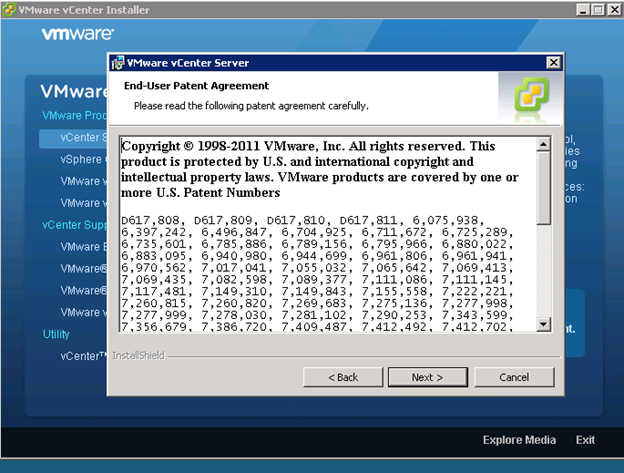Click the Exit link in installer
The width and height of the screenshot is (624, 473).
(585, 440)
